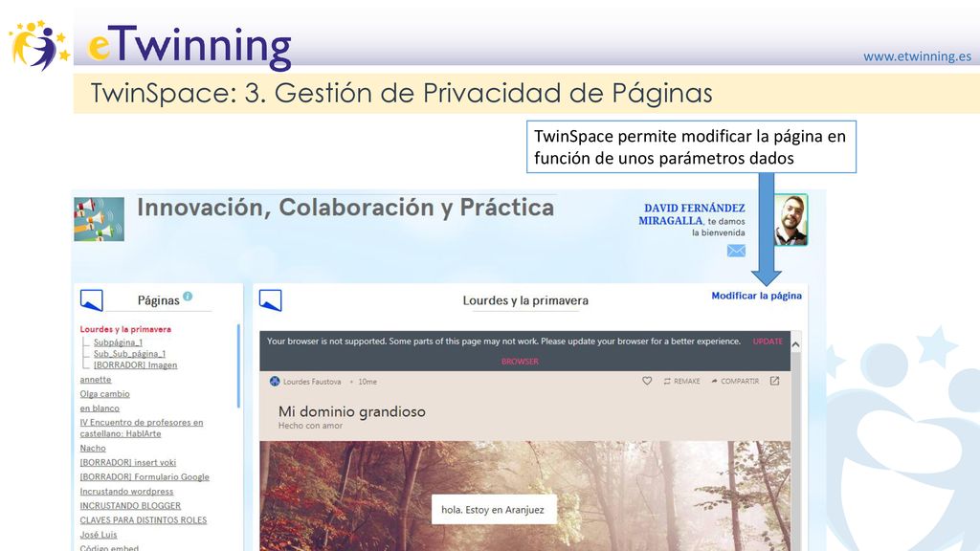
Task: Click Innovación, Colaboración y Práctica title
Action: [x=345, y=208]
